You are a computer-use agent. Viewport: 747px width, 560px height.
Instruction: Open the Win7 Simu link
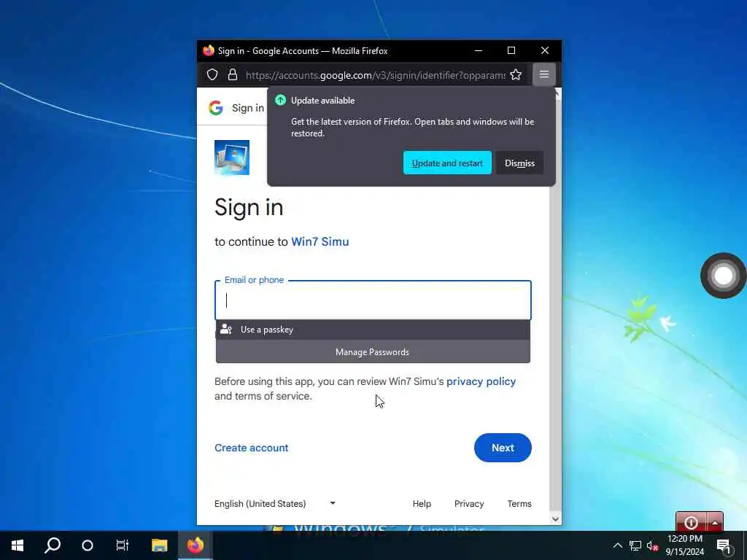coord(320,241)
